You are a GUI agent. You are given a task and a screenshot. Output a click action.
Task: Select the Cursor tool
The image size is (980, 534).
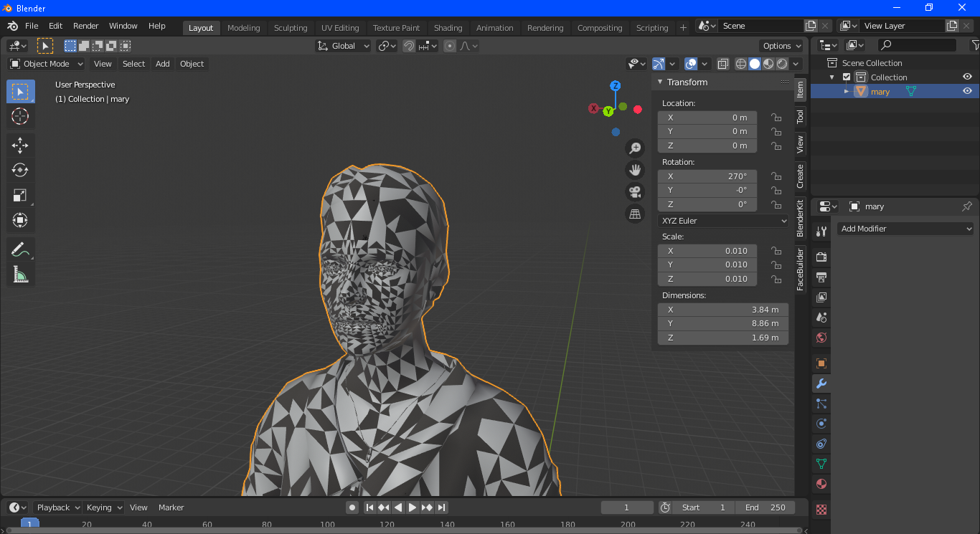tap(20, 116)
